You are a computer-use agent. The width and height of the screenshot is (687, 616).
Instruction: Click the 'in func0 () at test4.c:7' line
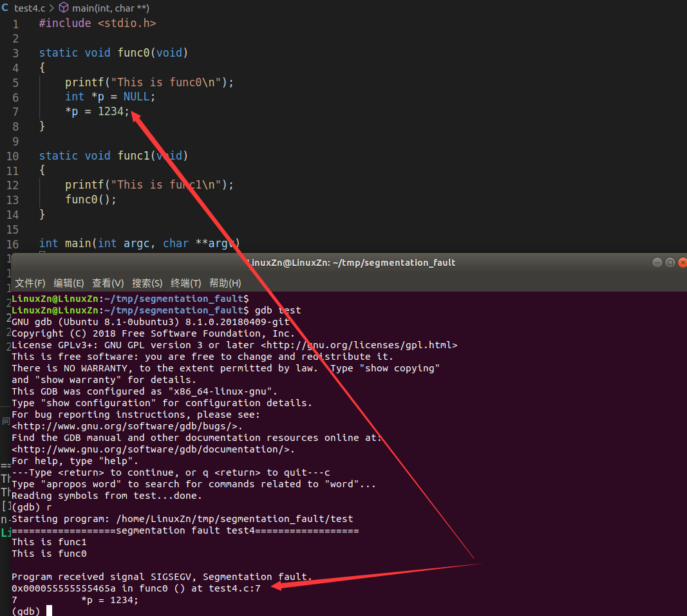coord(136,588)
